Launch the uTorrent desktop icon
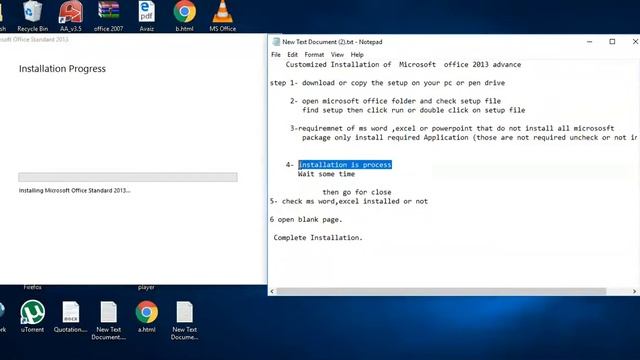Screen dimensions: 640x360 pyautogui.click(x=32, y=316)
